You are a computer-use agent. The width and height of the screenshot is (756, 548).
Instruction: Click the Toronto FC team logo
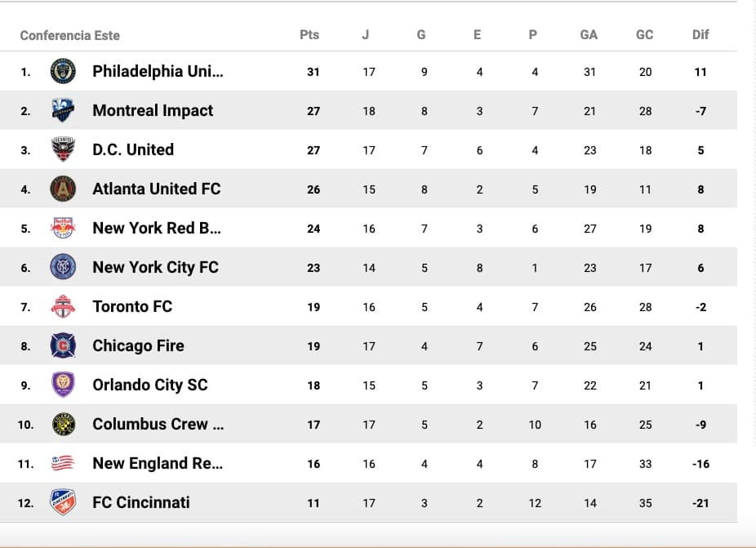63,306
